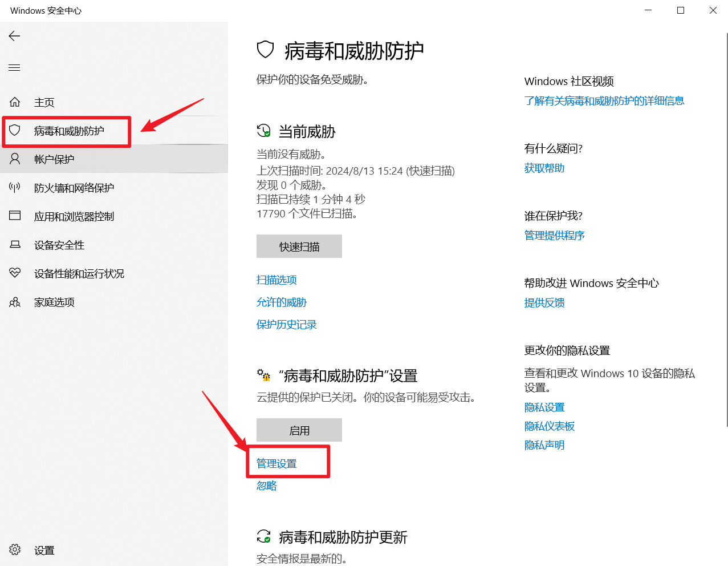
Task: Click the 病毒和威胁防护 page title
Action: 354,51
